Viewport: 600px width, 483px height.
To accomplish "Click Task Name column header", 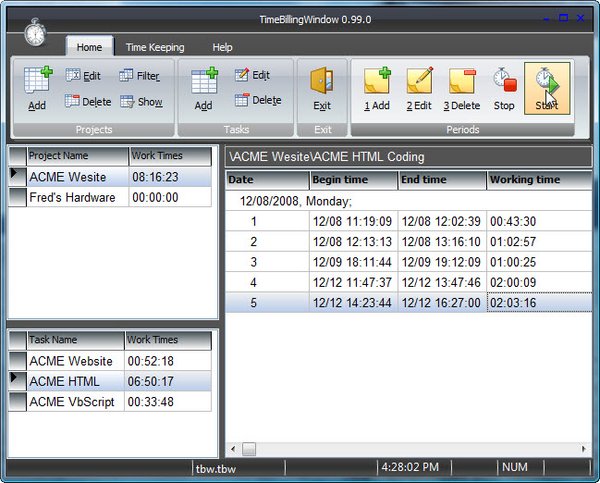I will [76, 340].
